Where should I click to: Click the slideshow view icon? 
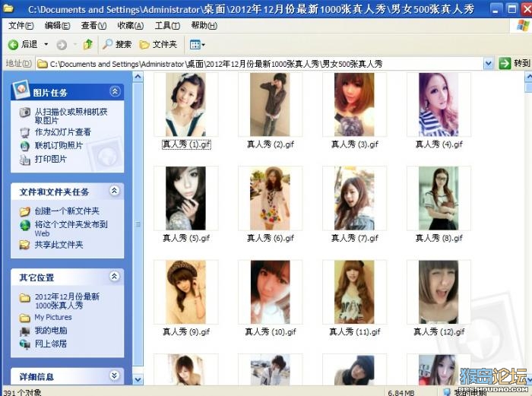25,132
